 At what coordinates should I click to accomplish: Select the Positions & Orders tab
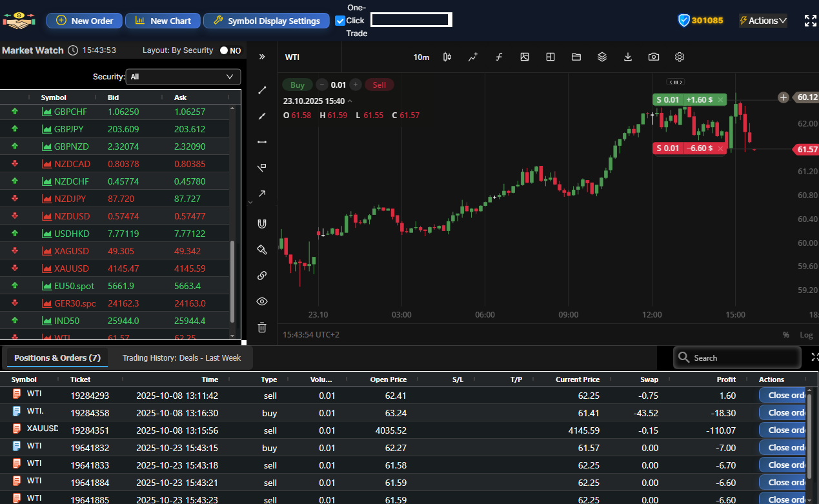coord(57,358)
